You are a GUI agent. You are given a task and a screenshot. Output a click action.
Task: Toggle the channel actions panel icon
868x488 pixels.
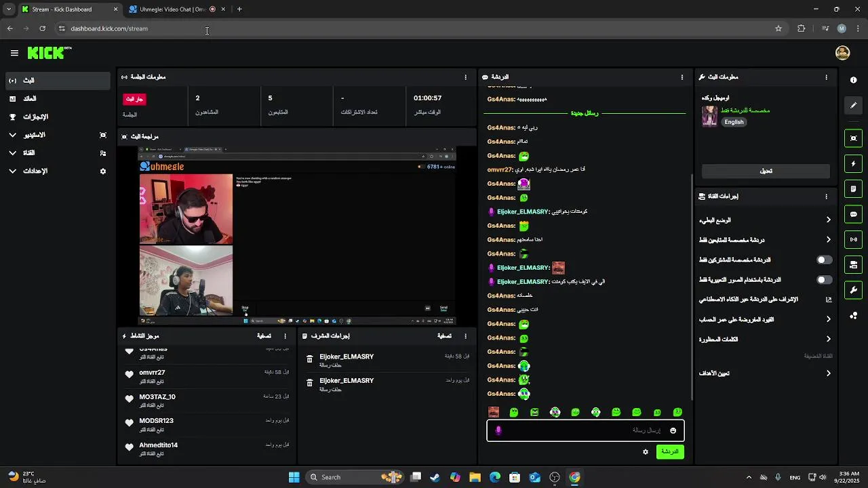click(x=853, y=265)
